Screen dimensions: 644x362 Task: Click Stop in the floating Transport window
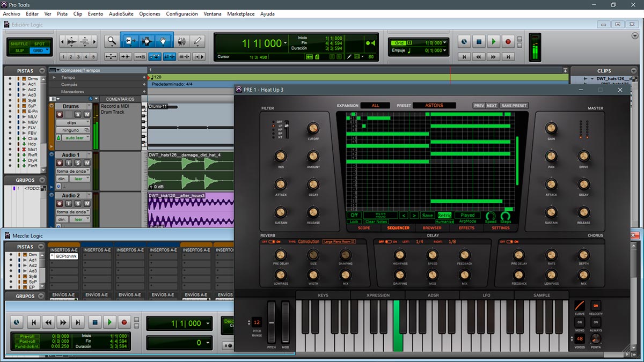pos(94,322)
